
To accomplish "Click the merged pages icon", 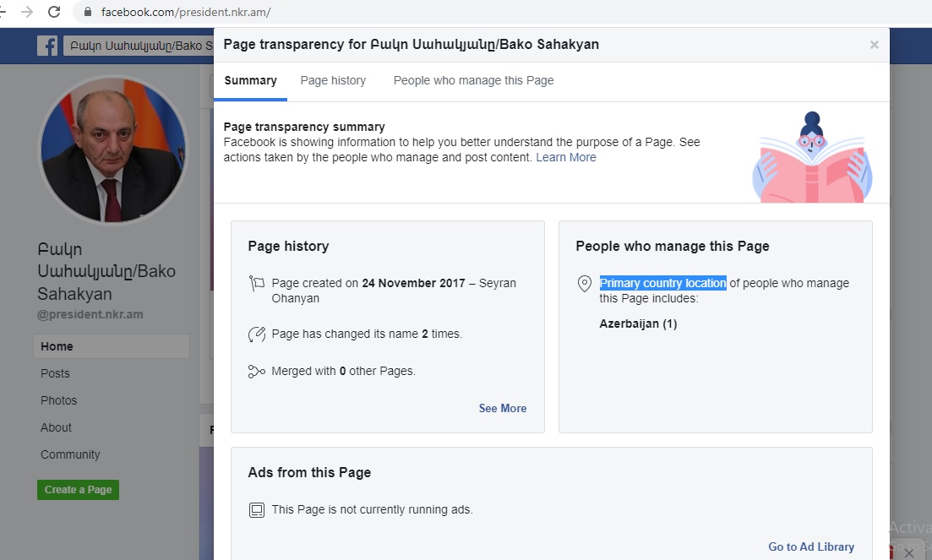I will click(x=257, y=372).
